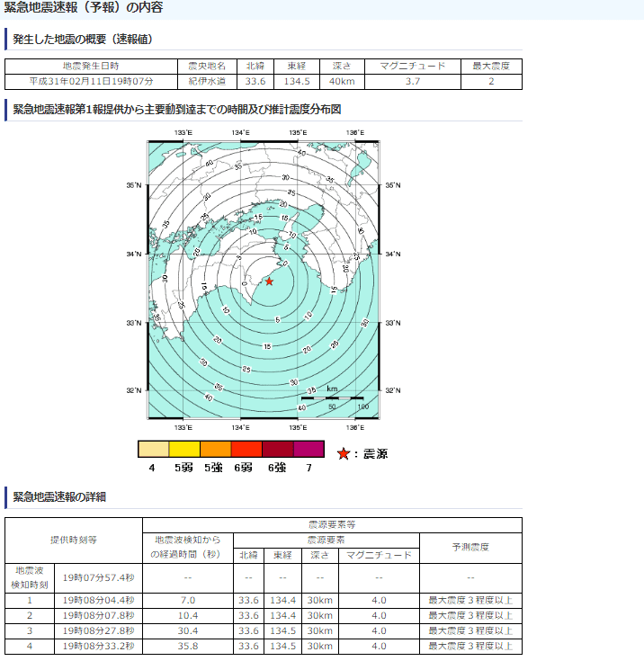Click the 19時08分04.4秒 first report time
Image resolution: width=644 pixels, height=670 pixels.
pyautogui.click(x=99, y=601)
